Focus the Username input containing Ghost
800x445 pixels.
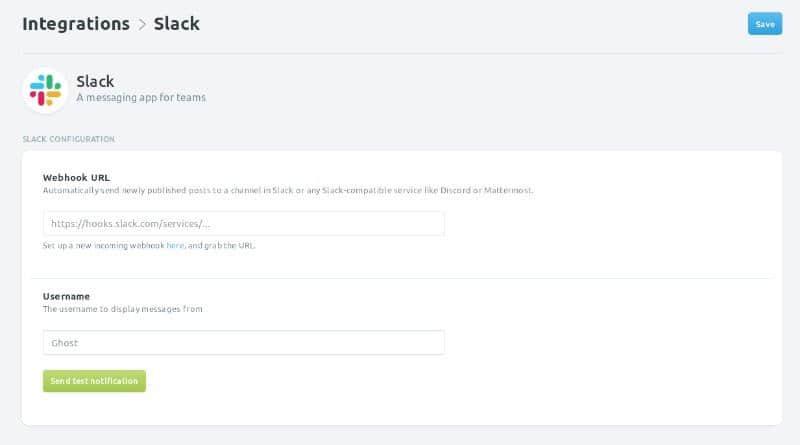[243, 343]
